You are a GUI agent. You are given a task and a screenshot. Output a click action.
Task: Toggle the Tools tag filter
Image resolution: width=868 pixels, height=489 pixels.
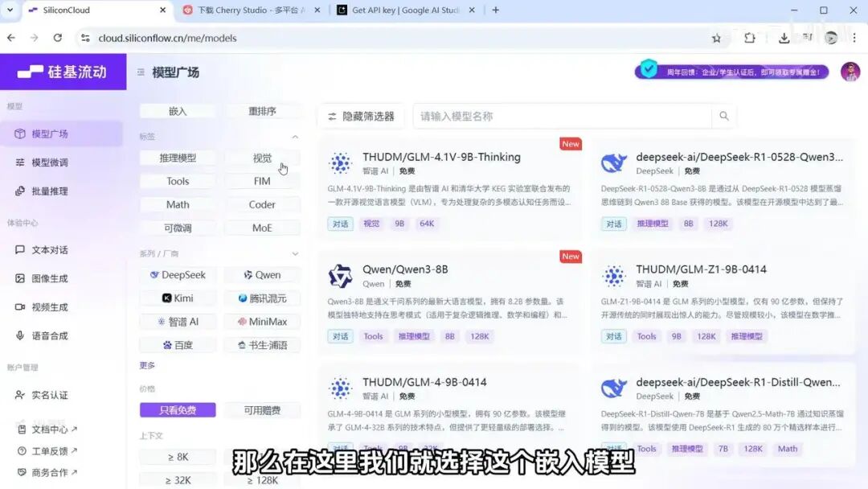click(x=178, y=181)
